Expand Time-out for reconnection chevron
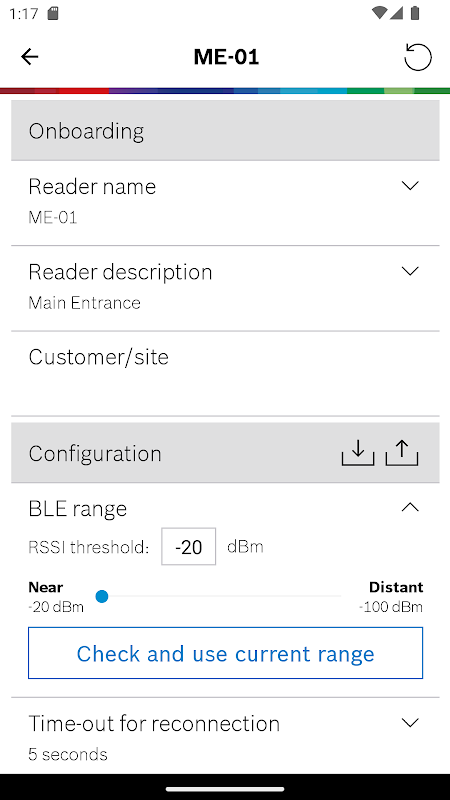Image resolution: width=450 pixels, height=800 pixels. tap(410, 723)
